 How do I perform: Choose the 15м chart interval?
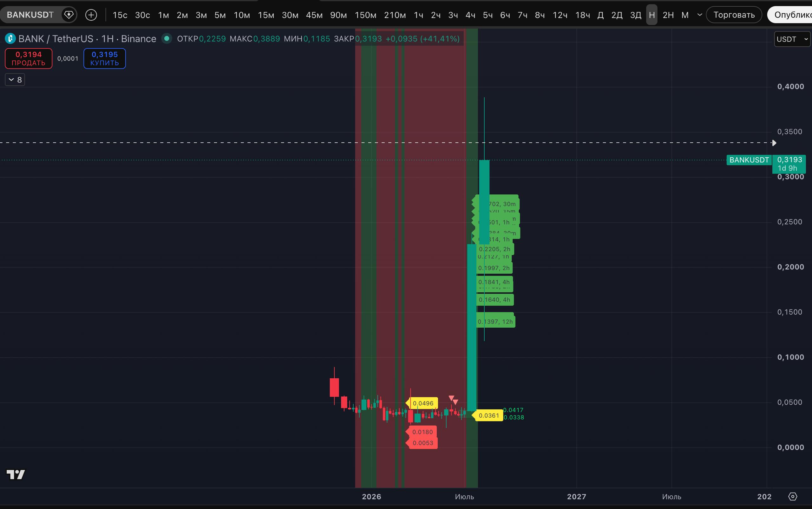[x=266, y=15]
